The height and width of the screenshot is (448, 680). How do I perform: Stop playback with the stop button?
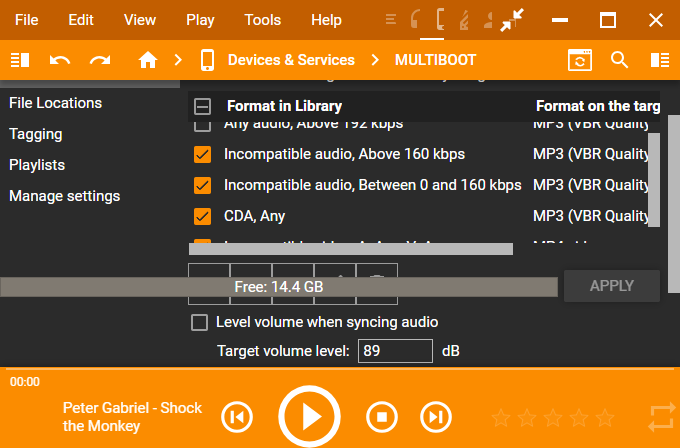[381, 416]
